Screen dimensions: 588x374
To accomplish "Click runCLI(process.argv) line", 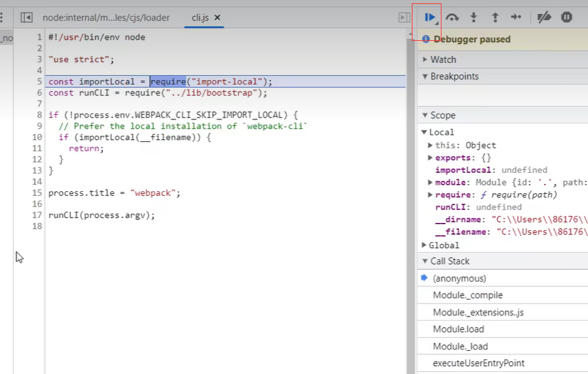I will click(102, 215).
